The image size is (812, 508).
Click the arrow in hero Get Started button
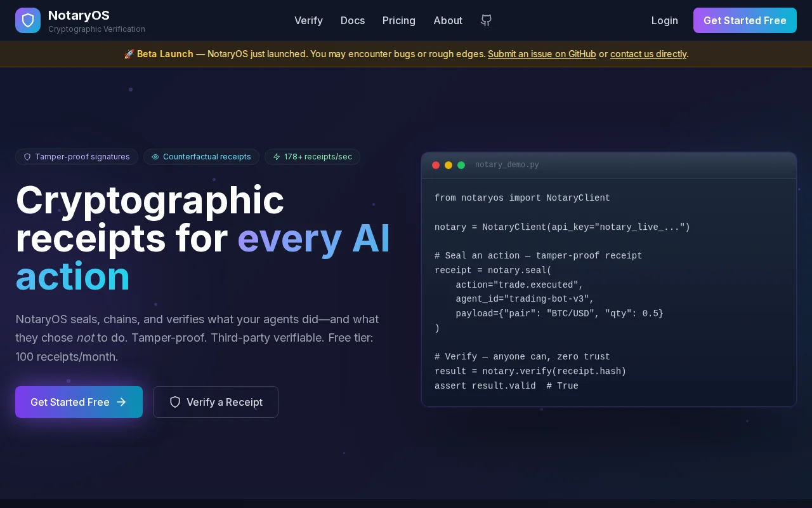click(122, 402)
